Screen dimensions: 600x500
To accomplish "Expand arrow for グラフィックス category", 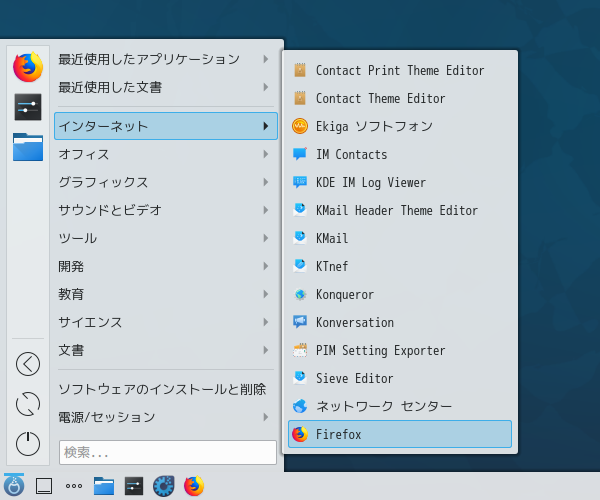I will pos(266,182).
